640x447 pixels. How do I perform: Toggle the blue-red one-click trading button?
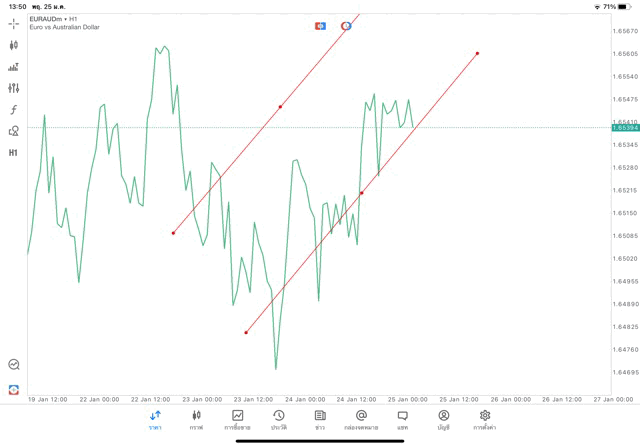coord(320,25)
